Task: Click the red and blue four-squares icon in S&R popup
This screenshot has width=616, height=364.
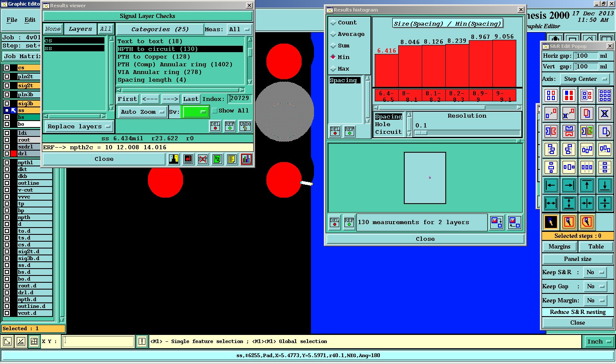Action: (x=569, y=95)
